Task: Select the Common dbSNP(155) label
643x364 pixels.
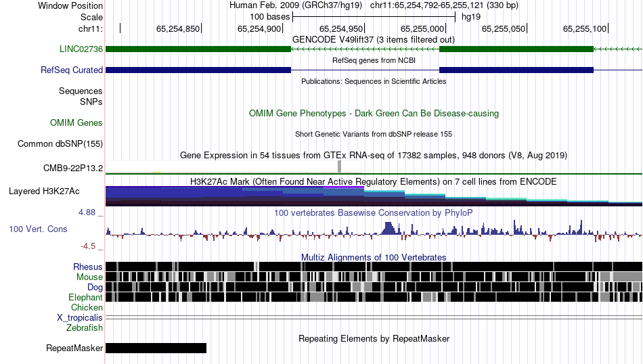Action: pos(60,144)
